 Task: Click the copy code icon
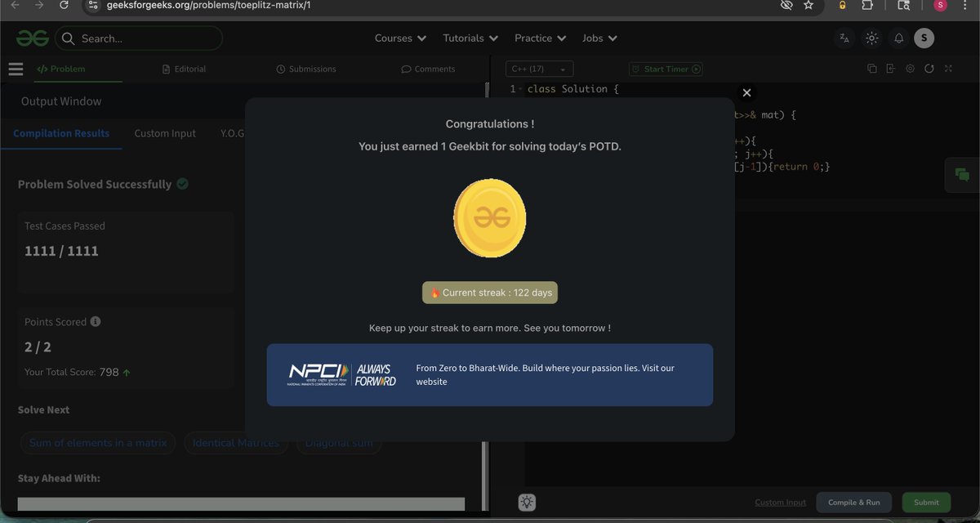click(871, 69)
